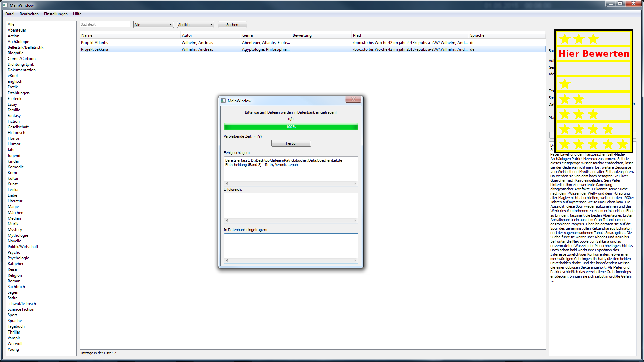The image size is (644, 362).
Task: Open the Bearbeiten menu
Action: pos(29,14)
